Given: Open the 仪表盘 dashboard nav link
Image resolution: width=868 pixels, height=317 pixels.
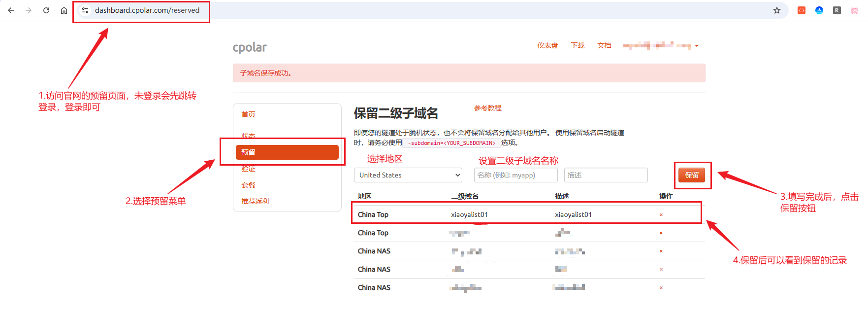Looking at the screenshot, I should pos(547,46).
